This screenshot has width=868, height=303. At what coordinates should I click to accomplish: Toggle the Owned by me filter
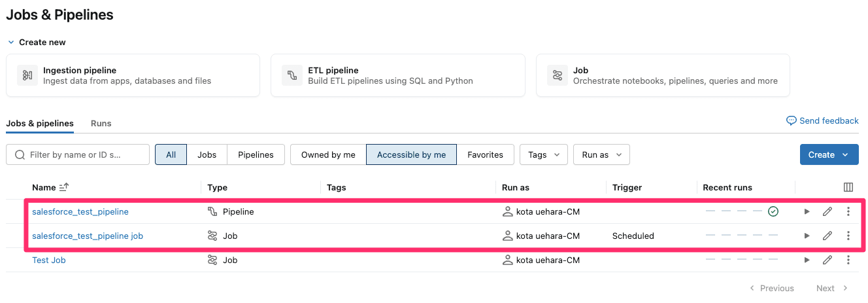coord(328,154)
